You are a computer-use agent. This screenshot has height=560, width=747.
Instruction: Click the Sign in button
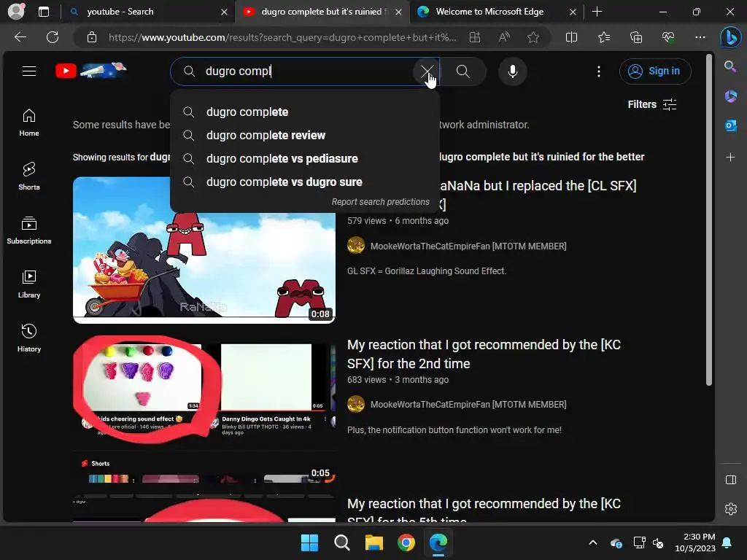(x=655, y=71)
